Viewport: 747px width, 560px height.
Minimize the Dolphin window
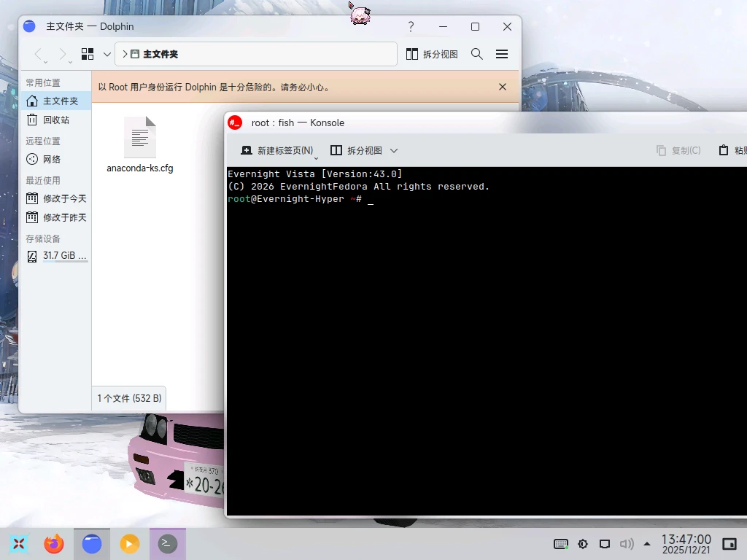tap(443, 27)
